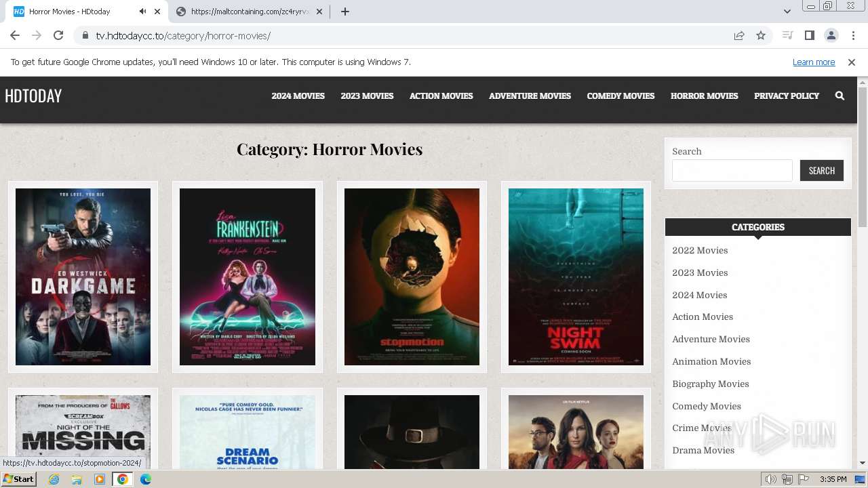Share this page icon
This screenshot has width=868, height=488.
coord(739,36)
